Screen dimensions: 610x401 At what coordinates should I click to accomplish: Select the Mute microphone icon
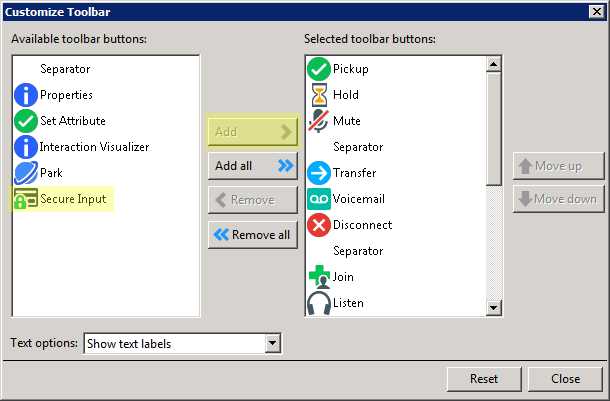(319, 121)
